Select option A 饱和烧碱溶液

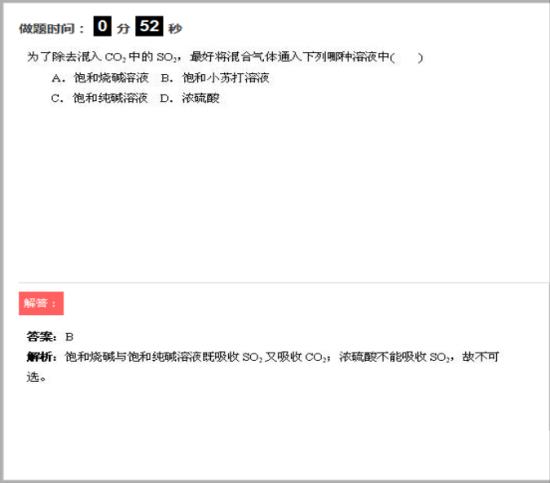[100, 78]
